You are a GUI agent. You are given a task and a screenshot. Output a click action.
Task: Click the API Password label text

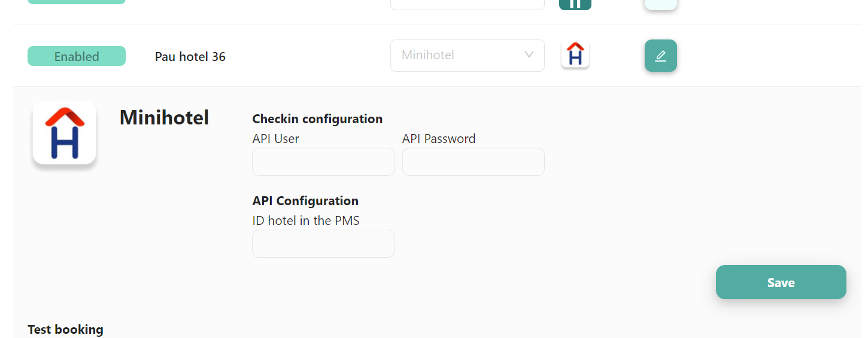(439, 139)
